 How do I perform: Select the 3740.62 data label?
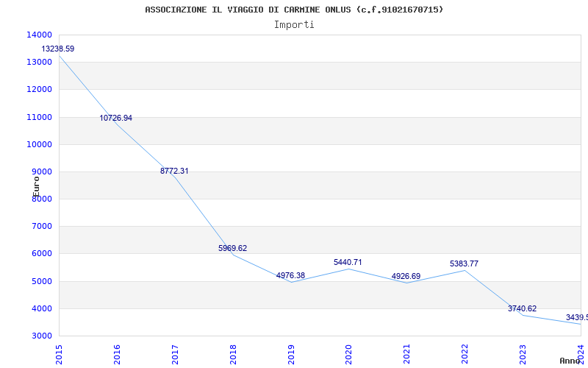point(523,308)
